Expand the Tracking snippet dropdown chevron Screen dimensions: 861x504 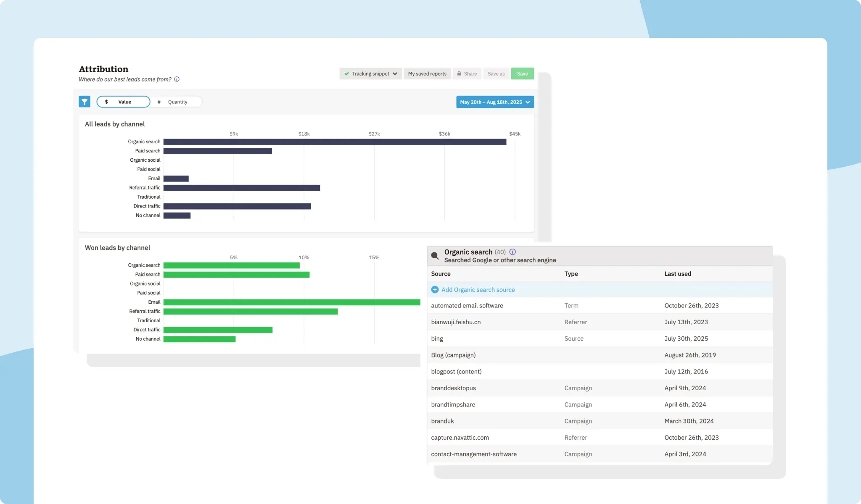[x=394, y=73]
